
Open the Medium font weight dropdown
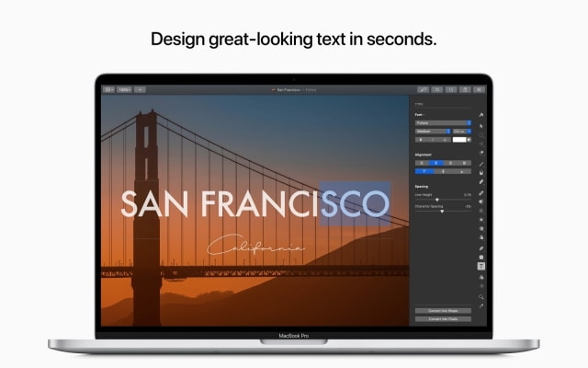[433, 131]
